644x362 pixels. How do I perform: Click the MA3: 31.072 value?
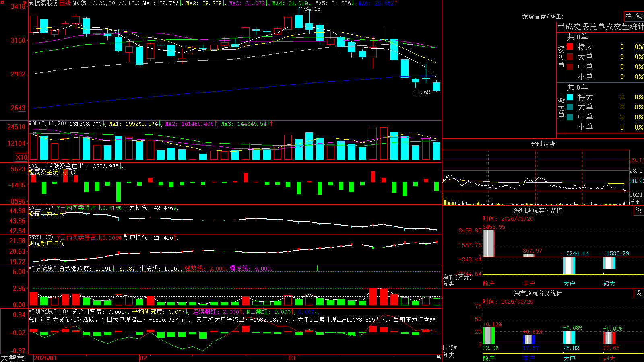tap(247, 3)
